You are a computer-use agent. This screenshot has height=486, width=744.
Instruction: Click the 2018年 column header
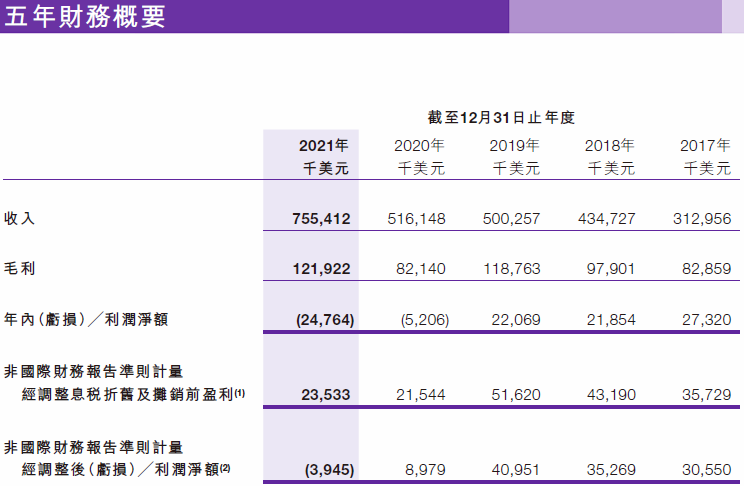[x=609, y=146]
